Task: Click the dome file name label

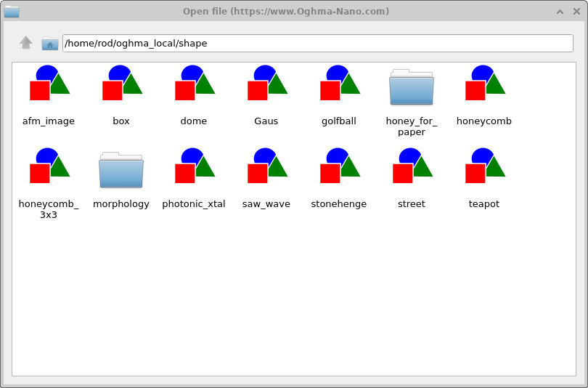Action: 194,121
